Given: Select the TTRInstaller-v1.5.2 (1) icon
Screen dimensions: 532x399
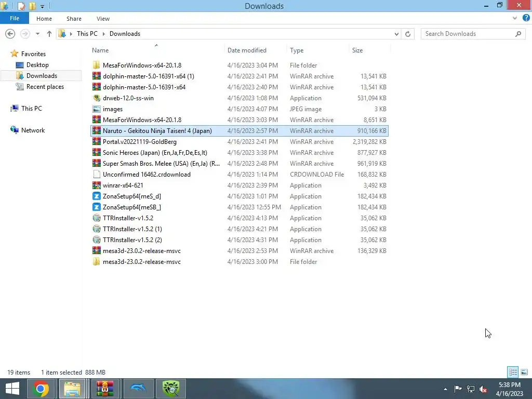Looking at the screenshot, I should point(96,229).
